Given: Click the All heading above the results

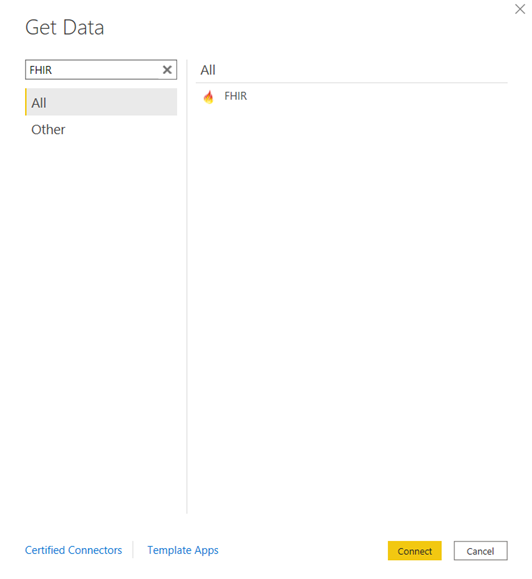Looking at the screenshot, I should click(208, 70).
